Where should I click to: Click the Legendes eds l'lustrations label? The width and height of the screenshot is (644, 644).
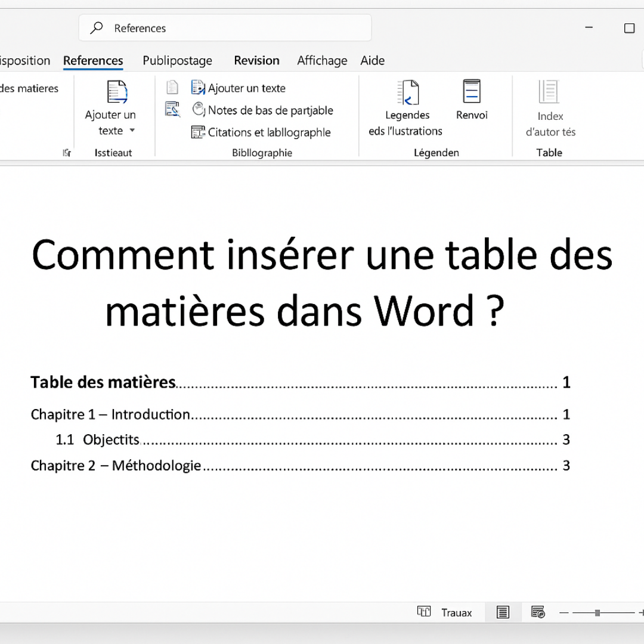pos(406,123)
